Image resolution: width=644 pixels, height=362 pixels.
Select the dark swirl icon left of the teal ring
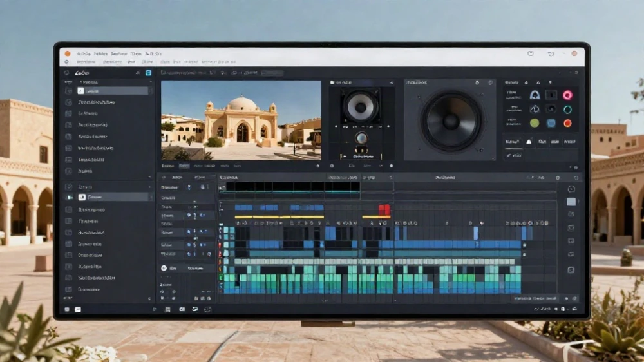click(551, 110)
